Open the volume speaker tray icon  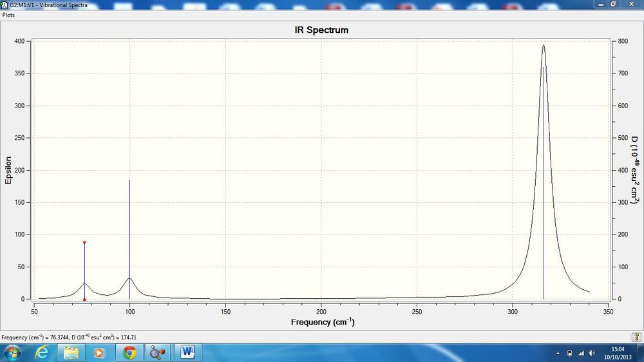click(x=592, y=353)
